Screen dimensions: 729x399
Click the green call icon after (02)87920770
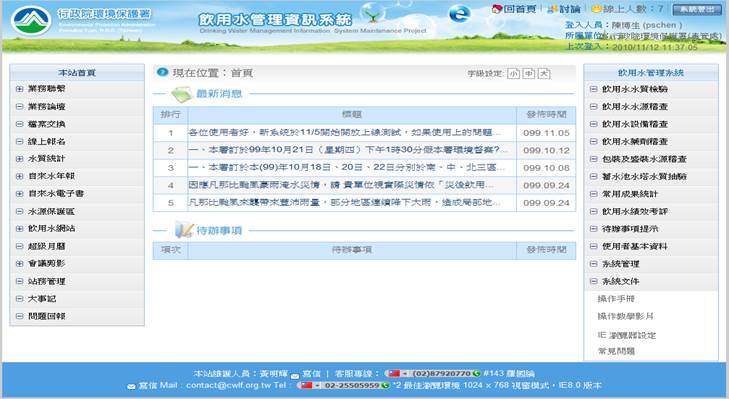pyautogui.click(x=477, y=373)
